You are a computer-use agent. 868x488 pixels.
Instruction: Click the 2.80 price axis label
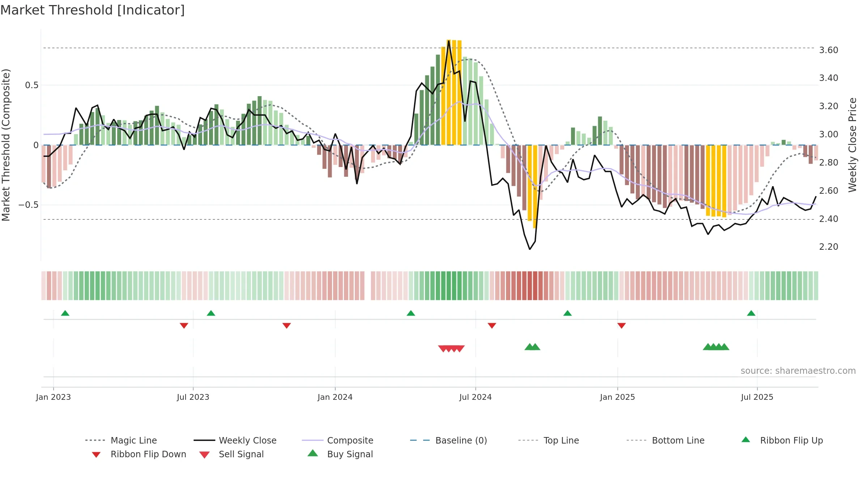[x=829, y=163]
